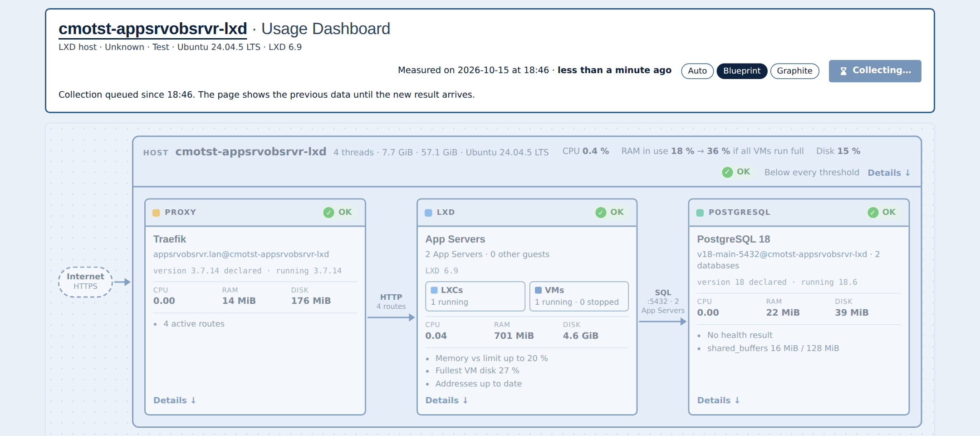Screen dimensions: 980x436
Task: Click the App Servers DISK value 4.6 GiB
Action: coord(580,336)
